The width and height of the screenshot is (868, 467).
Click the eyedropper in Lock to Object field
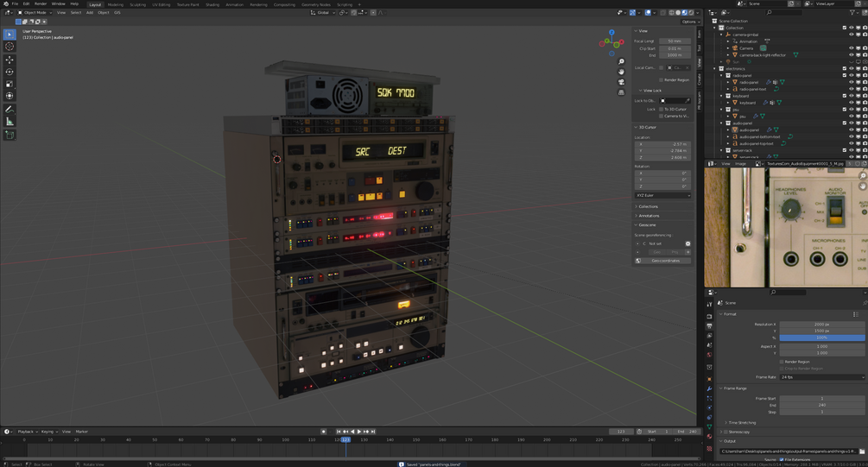point(687,101)
